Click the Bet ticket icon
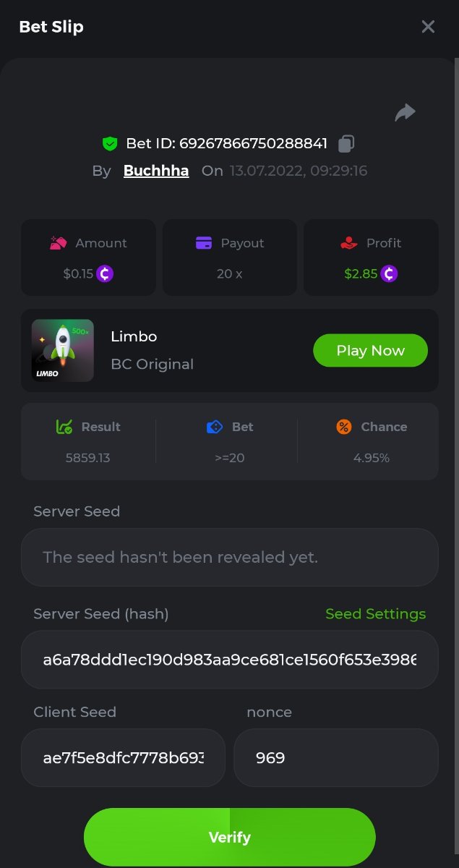The height and width of the screenshot is (868, 459). [x=215, y=427]
